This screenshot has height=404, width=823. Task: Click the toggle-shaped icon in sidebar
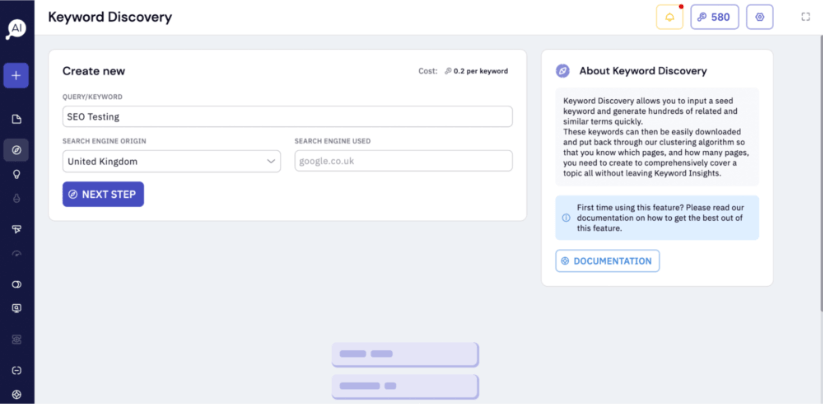16,284
